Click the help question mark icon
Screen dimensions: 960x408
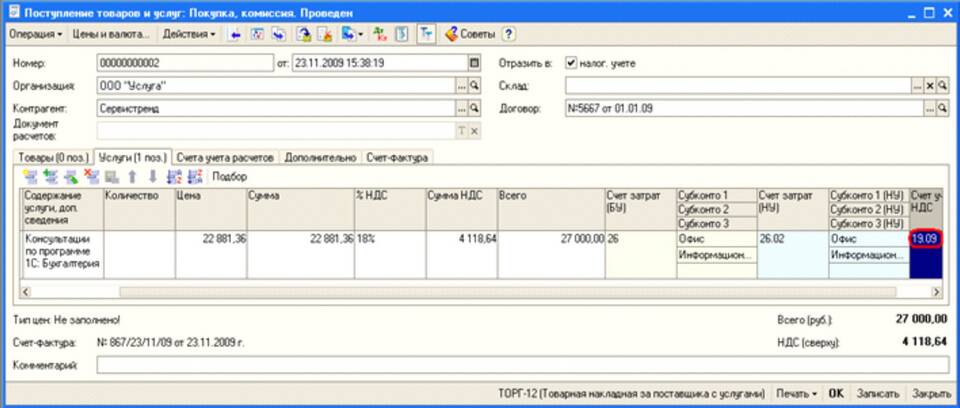pos(508,33)
